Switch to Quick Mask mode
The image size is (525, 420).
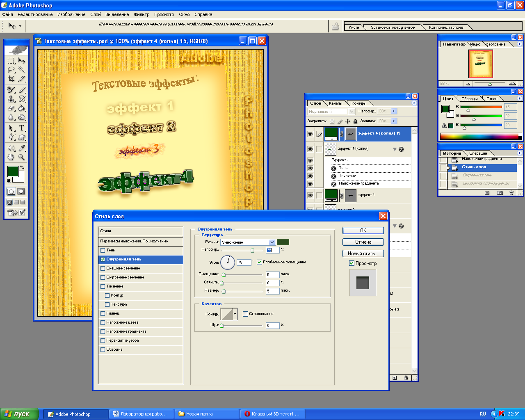21,192
